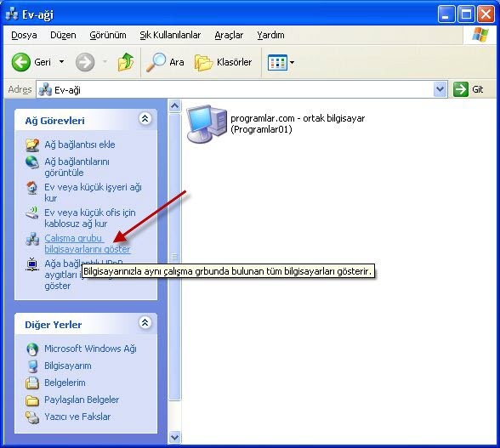The width and height of the screenshot is (500, 448).
Task: Click the UPnP aygıtları monitor icon
Action: pyautogui.click(x=32, y=264)
